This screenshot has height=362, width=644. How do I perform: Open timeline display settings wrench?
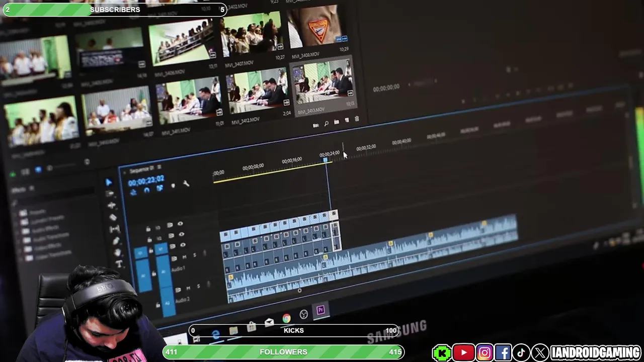coord(186,184)
